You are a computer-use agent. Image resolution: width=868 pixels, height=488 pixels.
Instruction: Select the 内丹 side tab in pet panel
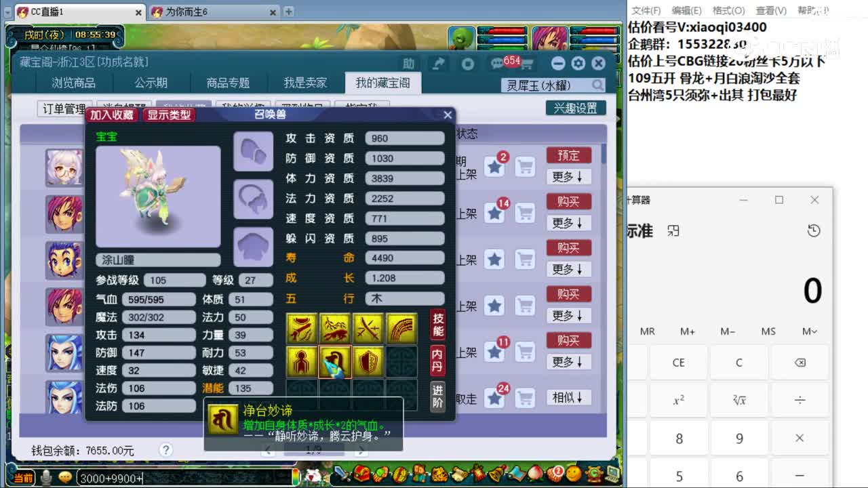438,361
